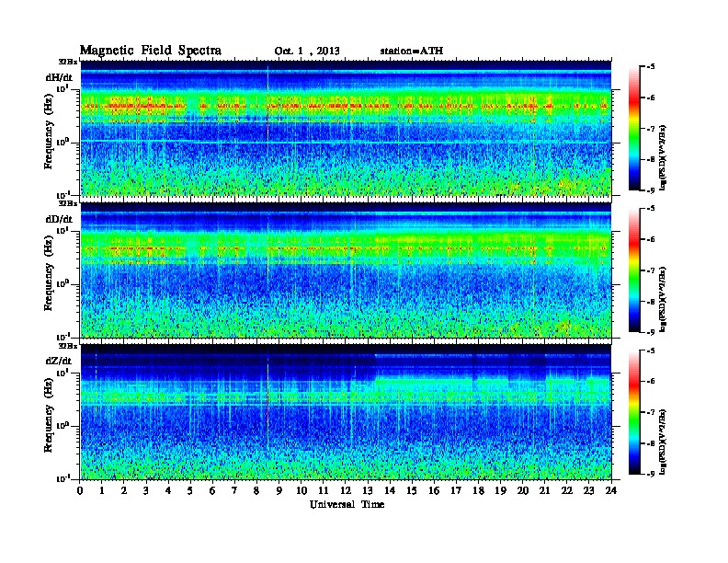Click the -6 tick of dZ/dt color scale
The image size is (728, 563).
tap(651, 382)
